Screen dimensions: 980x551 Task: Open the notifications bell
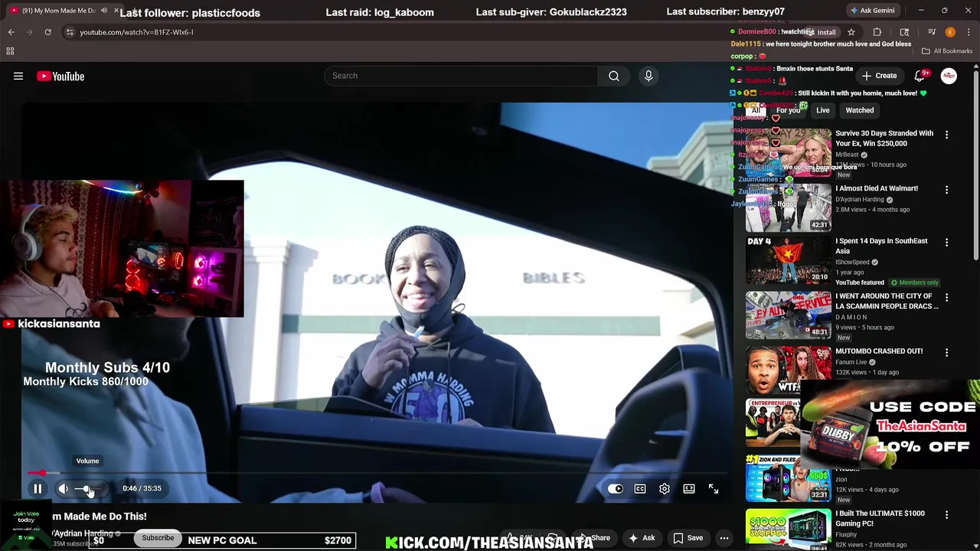921,76
